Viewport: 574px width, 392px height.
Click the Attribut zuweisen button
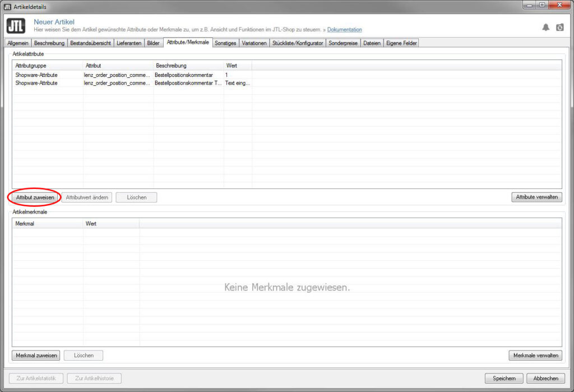pos(35,197)
